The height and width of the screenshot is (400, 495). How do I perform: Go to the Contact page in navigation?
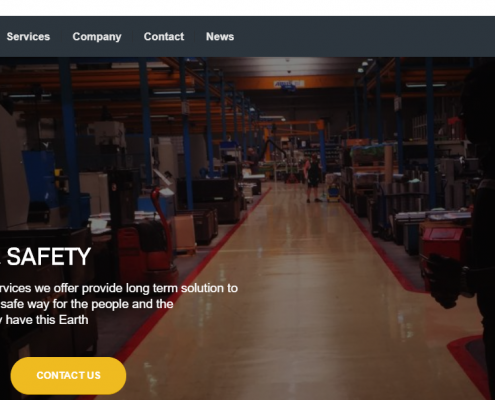click(164, 37)
